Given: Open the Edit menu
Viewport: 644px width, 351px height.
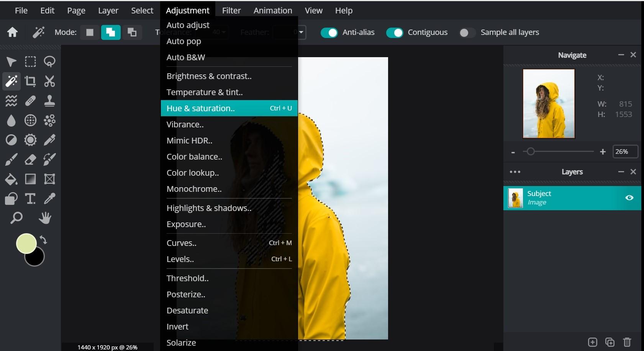Looking at the screenshot, I should (48, 10).
